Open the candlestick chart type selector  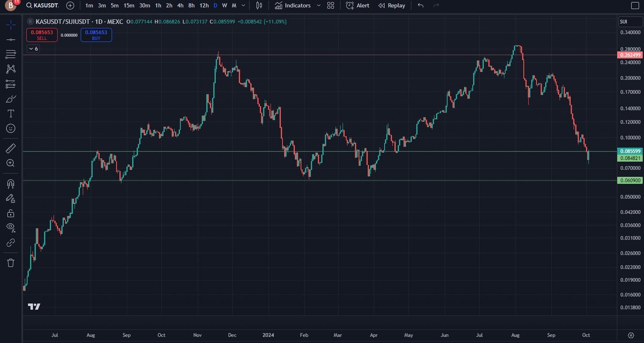pos(260,5)
